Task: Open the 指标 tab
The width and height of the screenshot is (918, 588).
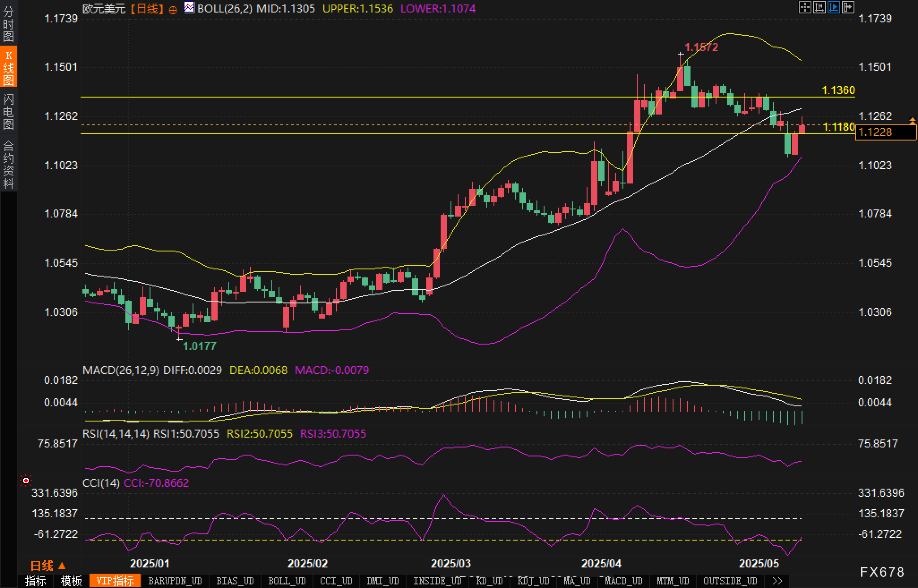Action: [x=35, y=581]
